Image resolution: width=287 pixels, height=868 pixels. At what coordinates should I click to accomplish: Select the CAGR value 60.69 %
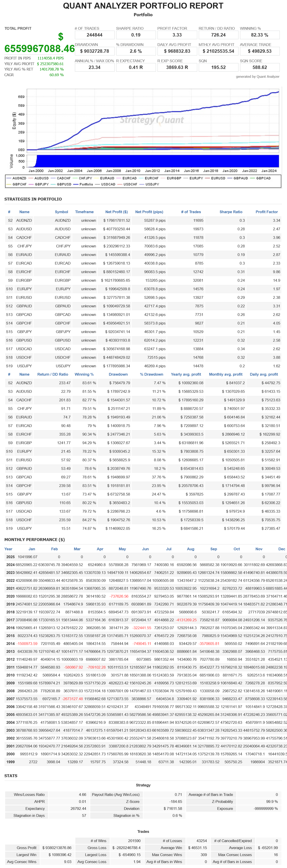point(56,75)
